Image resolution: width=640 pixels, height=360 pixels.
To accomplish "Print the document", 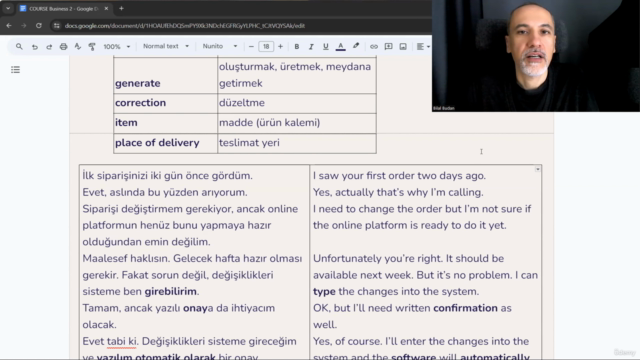I will pos(63,47).
